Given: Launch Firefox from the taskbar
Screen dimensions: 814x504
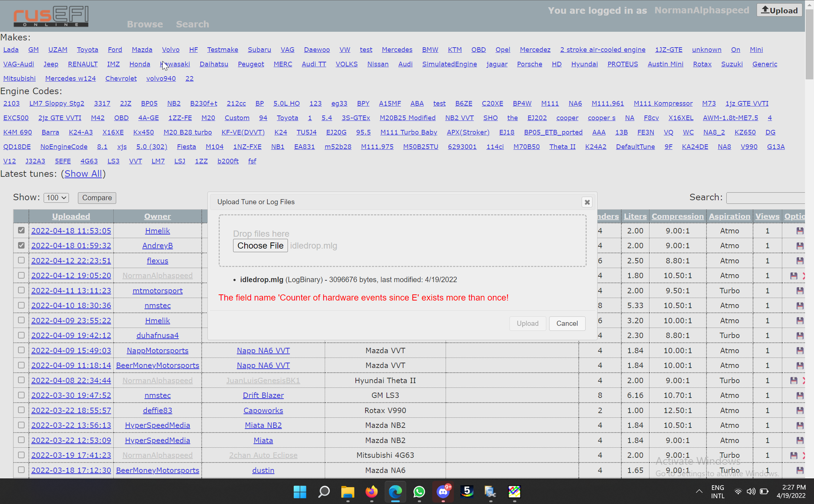Looking at the screenshot, I should pos(371,492).
